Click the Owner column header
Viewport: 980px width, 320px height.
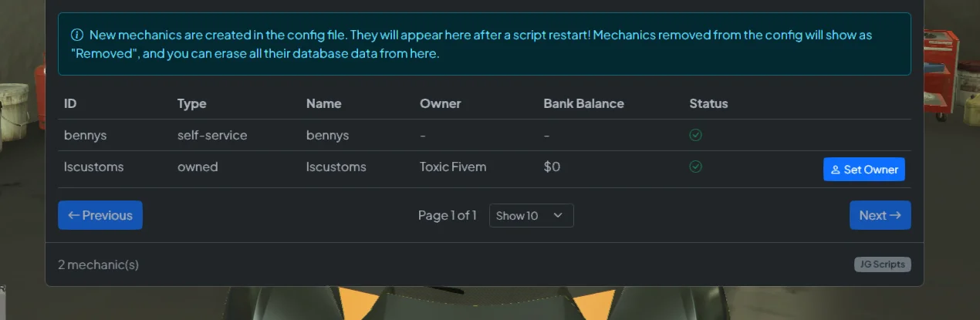tap(440, 103)
